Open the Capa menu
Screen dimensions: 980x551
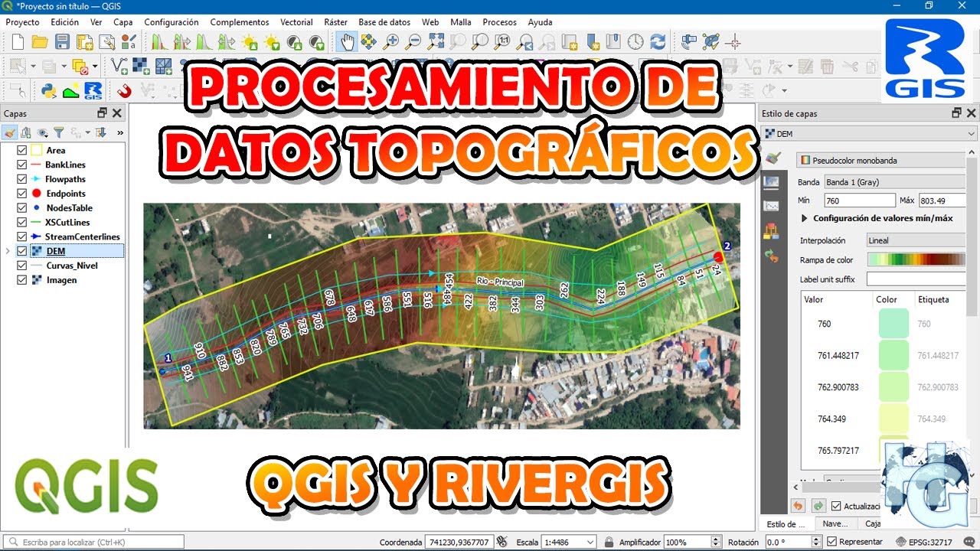tap(122, 22)
